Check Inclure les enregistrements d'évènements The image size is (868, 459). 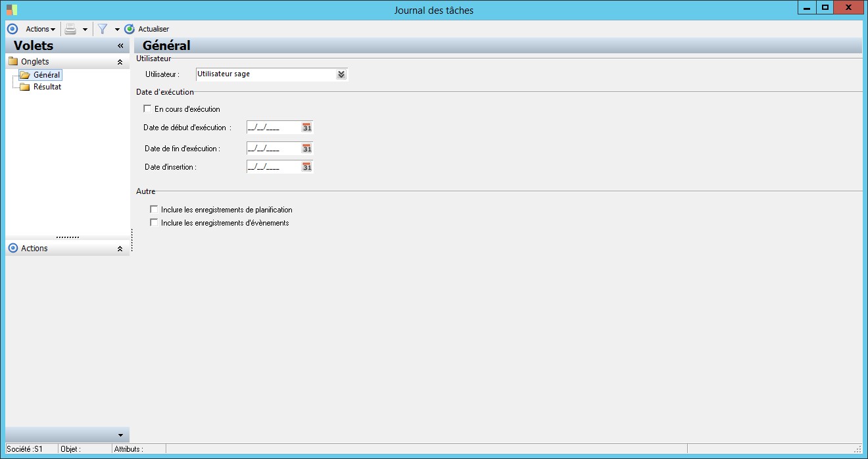154,222
